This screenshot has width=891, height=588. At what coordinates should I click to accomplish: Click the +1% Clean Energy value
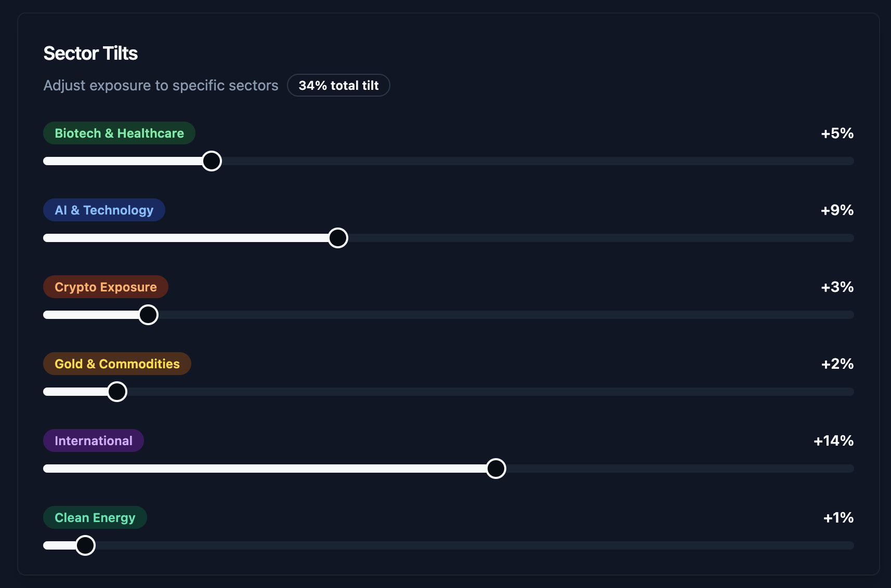[x=838, y=518]
